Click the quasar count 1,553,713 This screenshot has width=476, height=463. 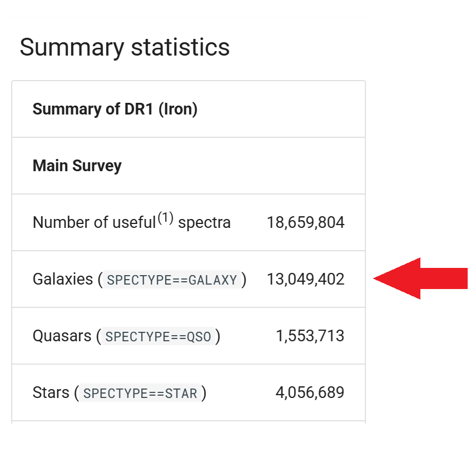pos(310,336)
